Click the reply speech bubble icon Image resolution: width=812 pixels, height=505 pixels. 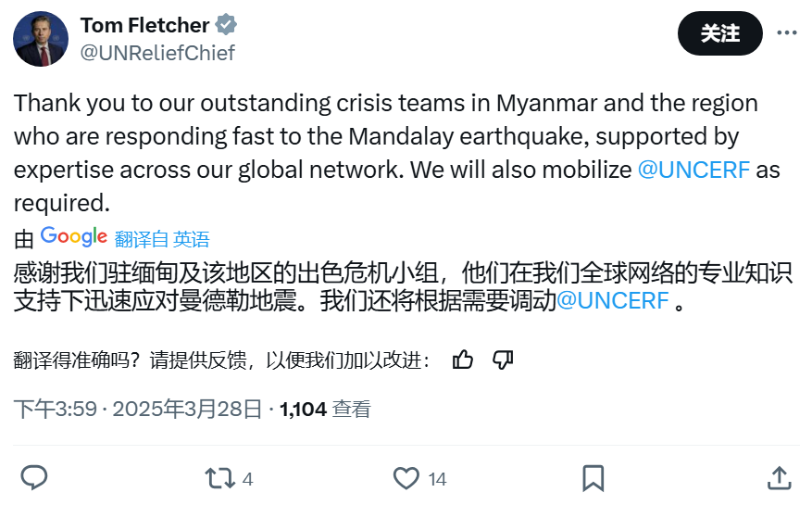(x=34, y=478)
